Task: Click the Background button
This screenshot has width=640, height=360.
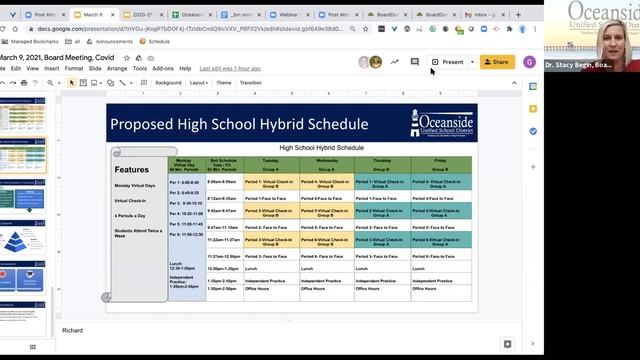Action: coord(168,83)
